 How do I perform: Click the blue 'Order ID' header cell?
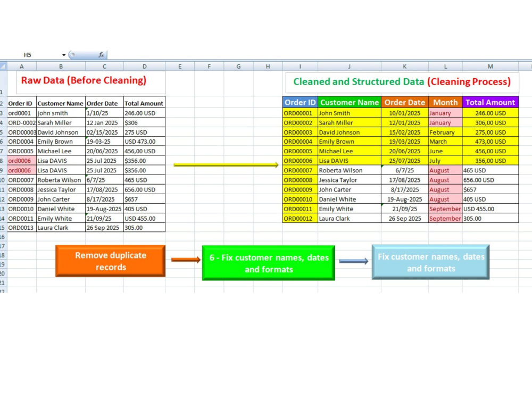(x=300, y=102)
